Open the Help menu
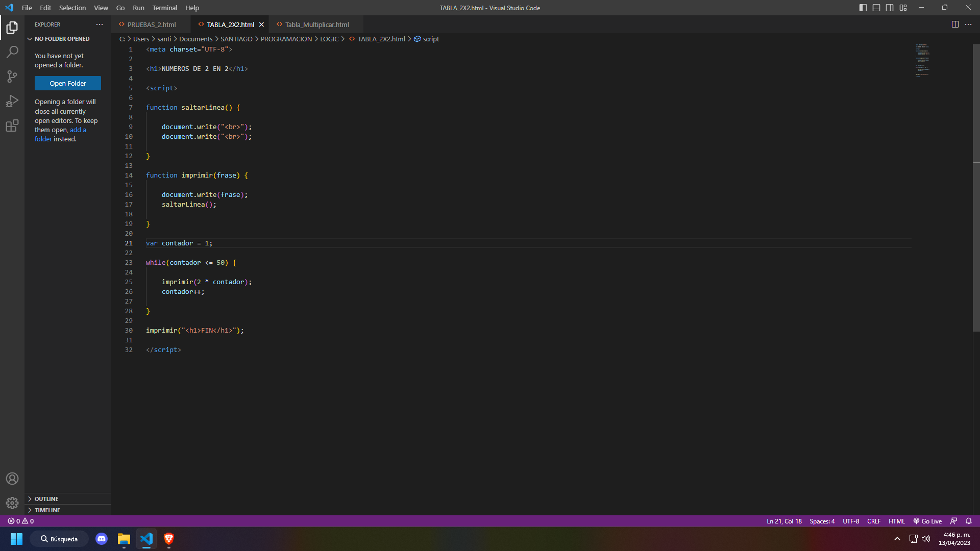 tap(192, 8)
